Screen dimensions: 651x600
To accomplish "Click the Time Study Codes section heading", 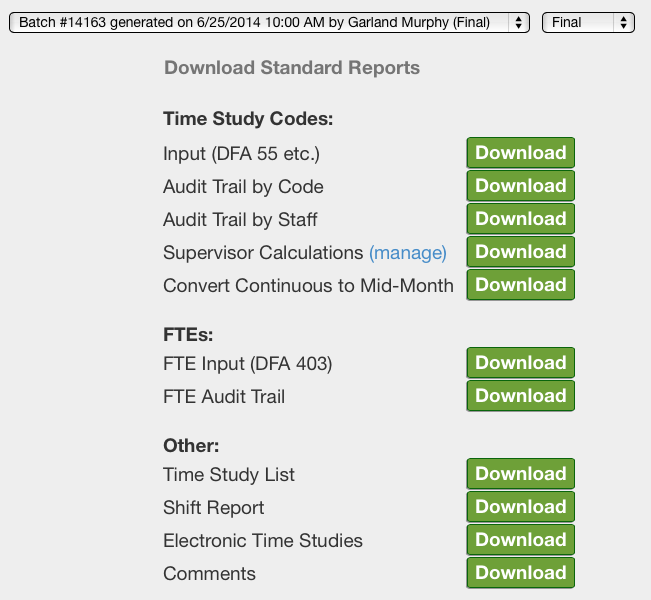I will coord(247,119).
